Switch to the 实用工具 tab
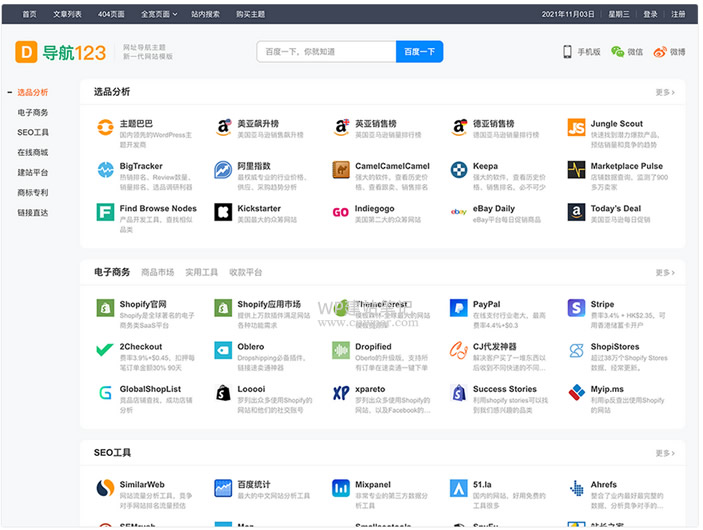Screen dimensions: 703x530 point(201,272)
